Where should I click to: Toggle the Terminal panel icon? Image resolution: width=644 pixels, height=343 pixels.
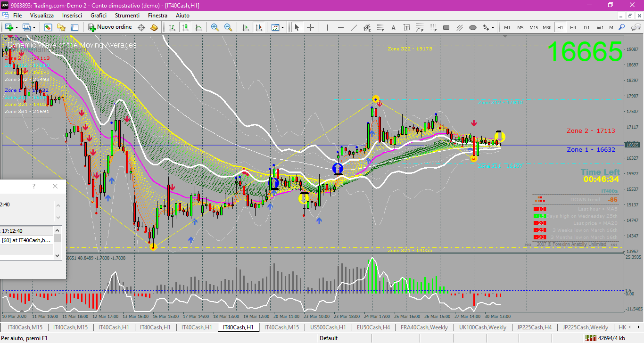(x=75, y=27)
